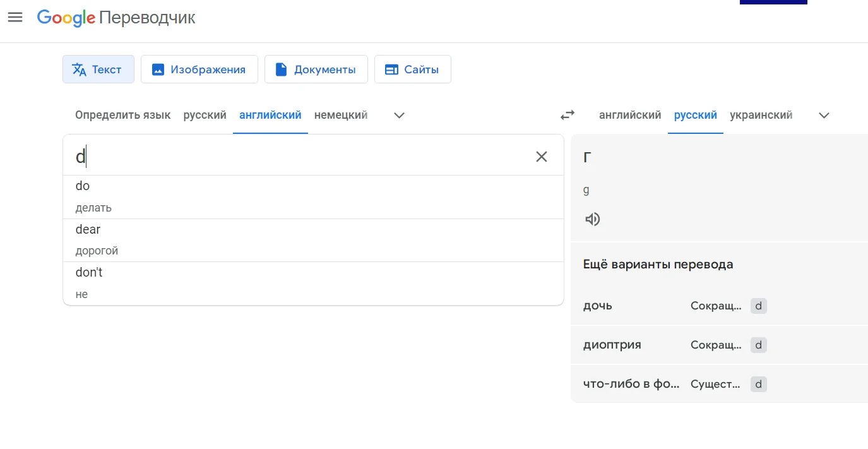The height and width of the screenshot is (449, 868).
Task: Set source language to немецкий
Action: pos(341,115)
